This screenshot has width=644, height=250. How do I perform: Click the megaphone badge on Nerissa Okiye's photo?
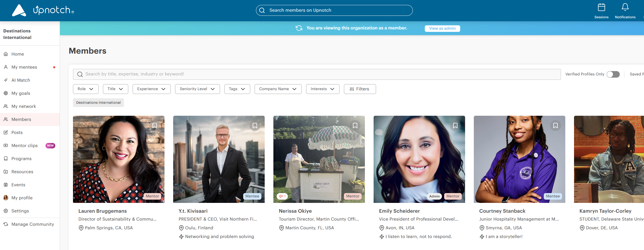pyautogui.click(x=282, y=196)
